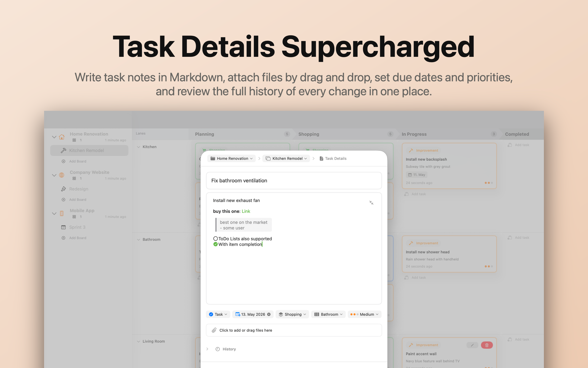
Task: Select the Kitchen Remodel board in sidebar
Action: click(89, 150)
